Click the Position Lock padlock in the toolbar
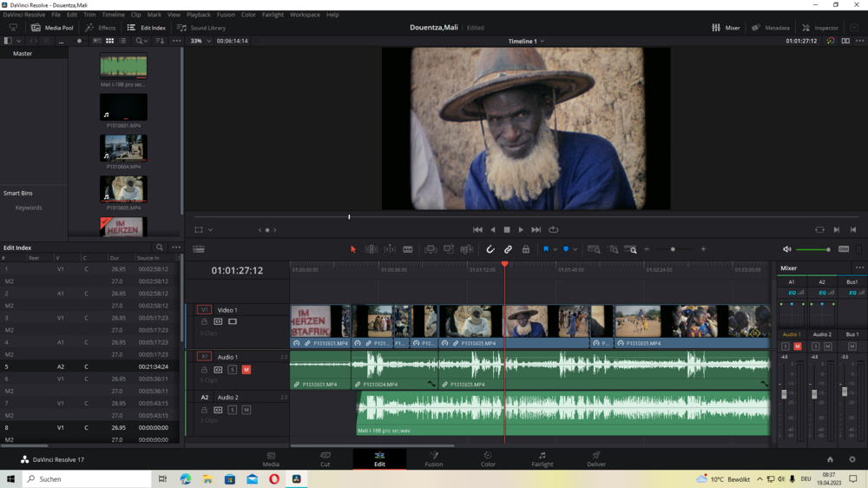 click(525, 249)
